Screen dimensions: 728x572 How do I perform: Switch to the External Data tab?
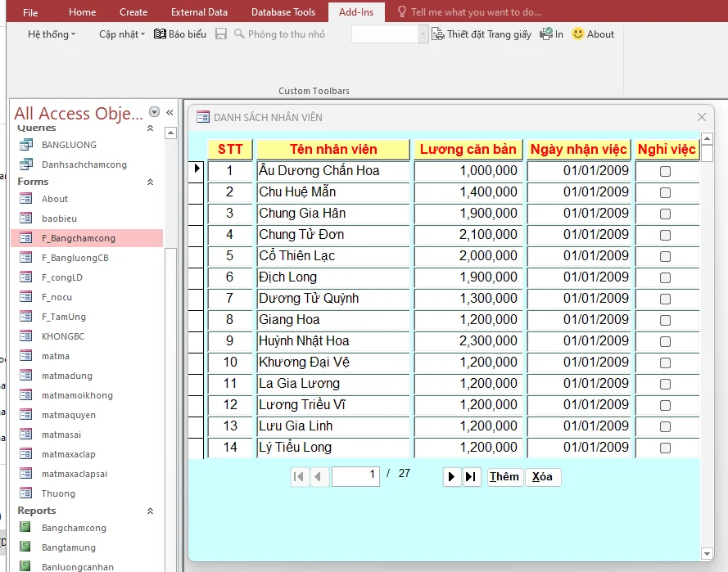[x=199, y=12]
